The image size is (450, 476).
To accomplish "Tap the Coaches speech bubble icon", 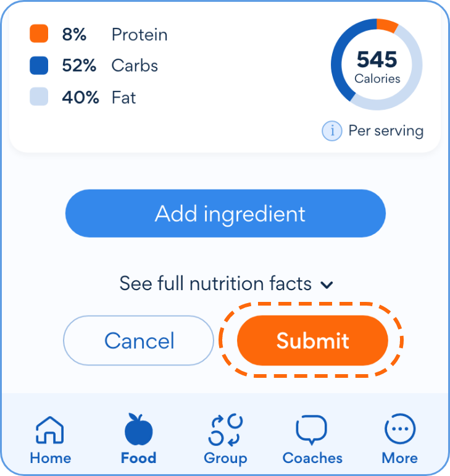I will point(312,430).
